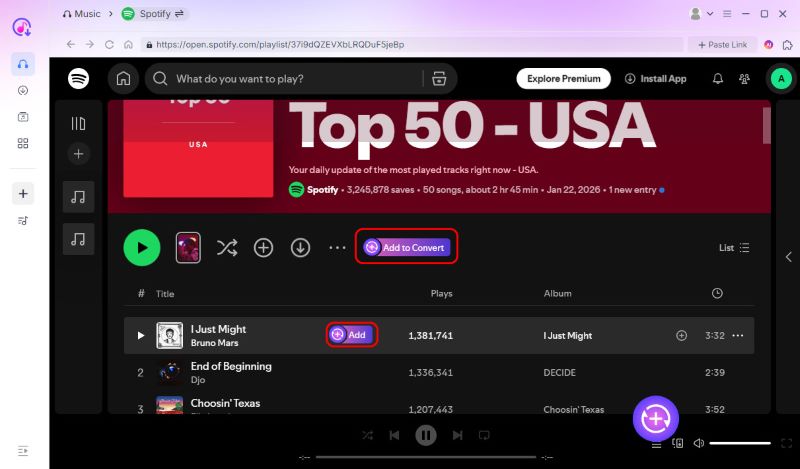800x469 pixels.
Task: Play the track I Just Might
Action: (141, 335)
